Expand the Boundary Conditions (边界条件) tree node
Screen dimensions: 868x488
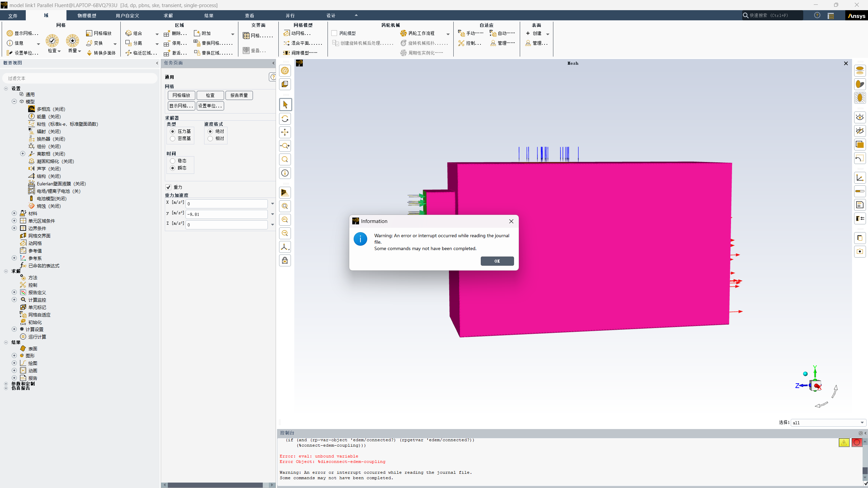click(x=14, y=228)
